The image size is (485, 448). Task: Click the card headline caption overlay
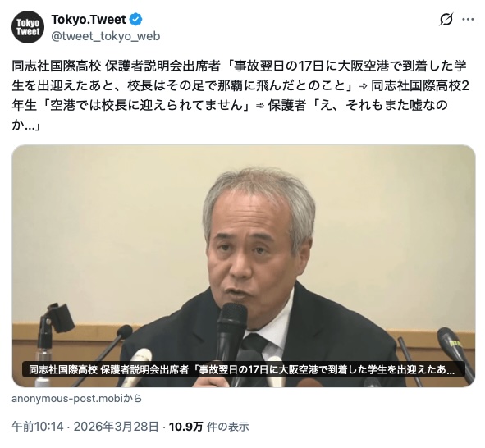(244, 369)
